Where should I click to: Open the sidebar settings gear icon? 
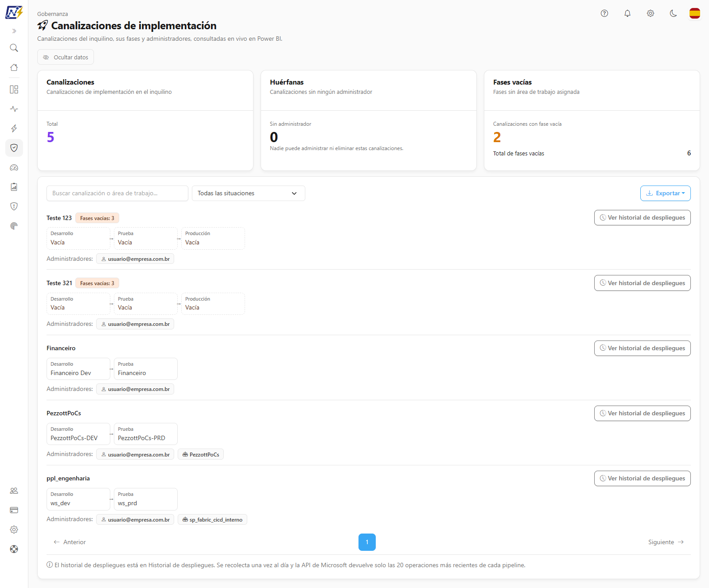pyautogui.click(x=14, y=530)
